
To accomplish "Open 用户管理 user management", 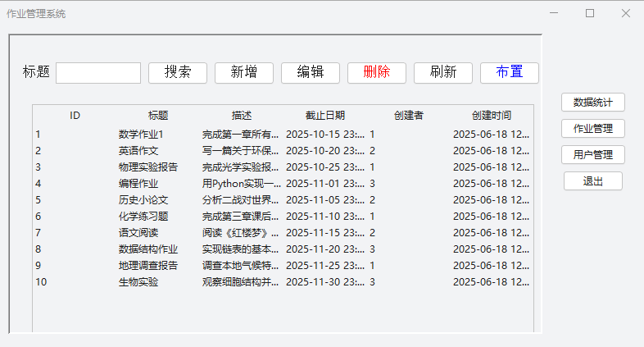I will click(593, 155).
